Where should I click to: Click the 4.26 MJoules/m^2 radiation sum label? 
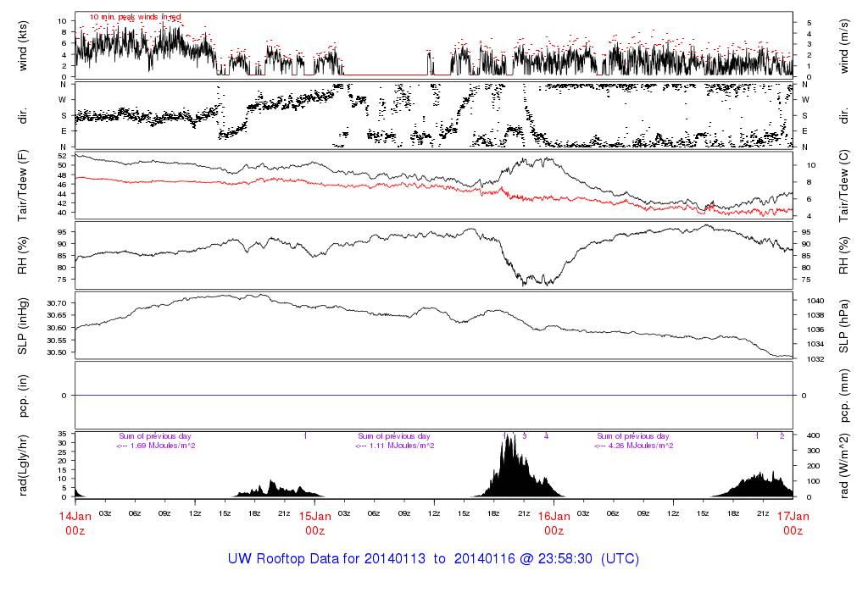coord(634,446)
